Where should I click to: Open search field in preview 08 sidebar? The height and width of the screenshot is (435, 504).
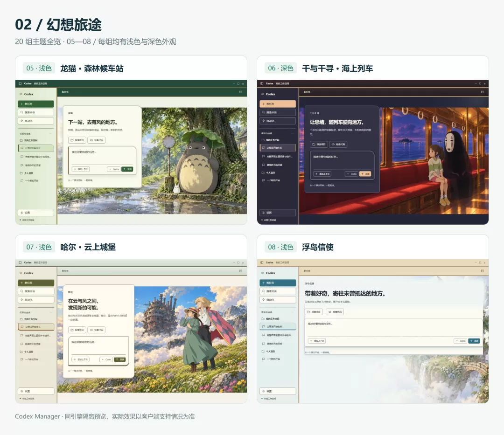(278, 291)
